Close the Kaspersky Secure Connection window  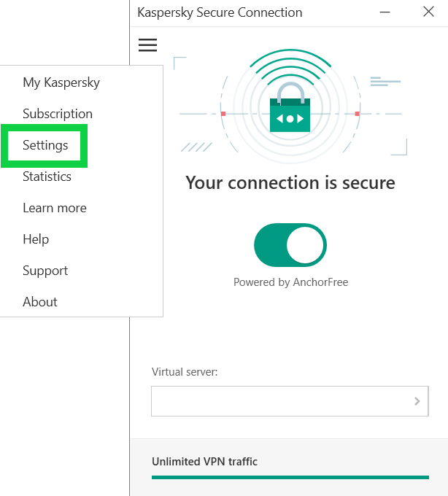click(428, 12)
